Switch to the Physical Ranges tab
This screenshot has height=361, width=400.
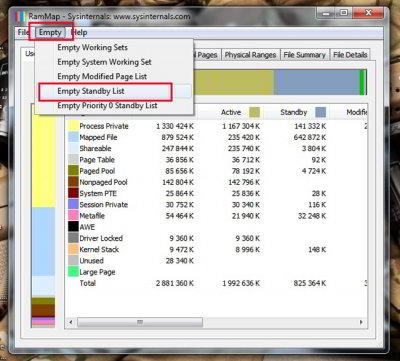[250, 55]
